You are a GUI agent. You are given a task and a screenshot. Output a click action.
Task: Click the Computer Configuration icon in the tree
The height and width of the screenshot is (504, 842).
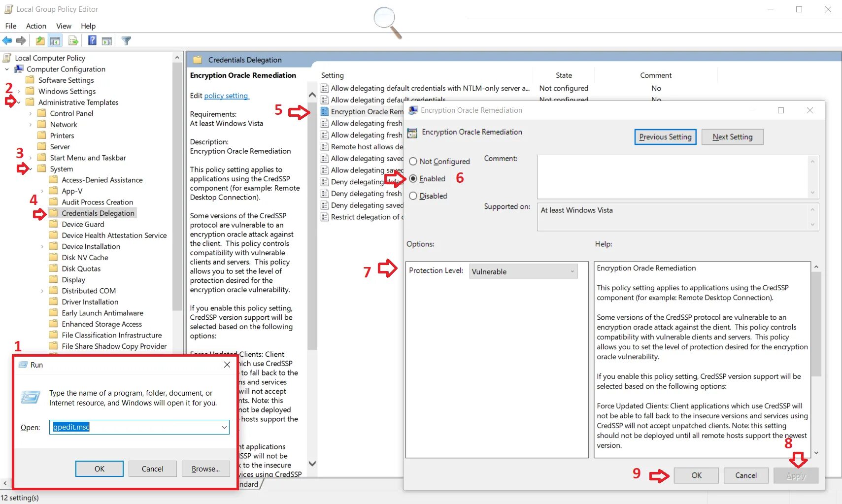pos(19,69)
